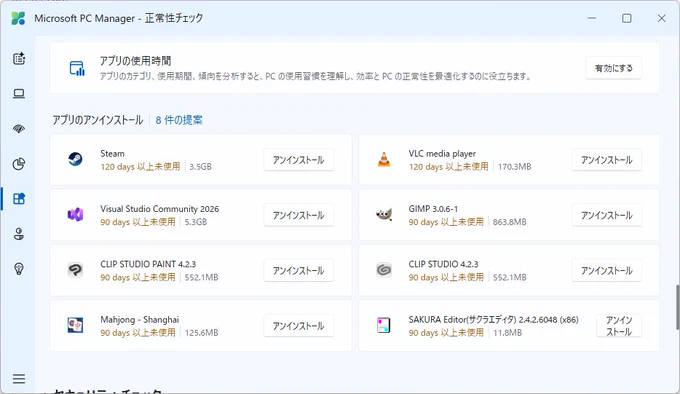This screenshot has height=394, width=680.
Task: Click the PC Manager logo in title bar
Action: tap(18, 18)
